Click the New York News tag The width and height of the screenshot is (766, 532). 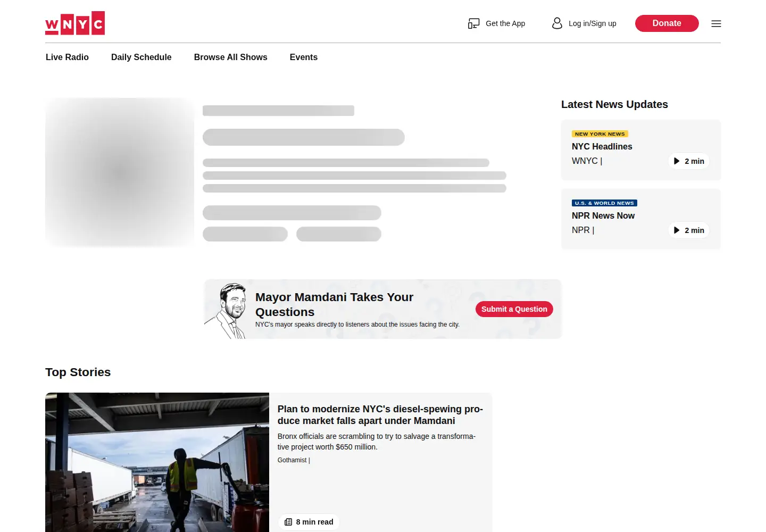600,134
